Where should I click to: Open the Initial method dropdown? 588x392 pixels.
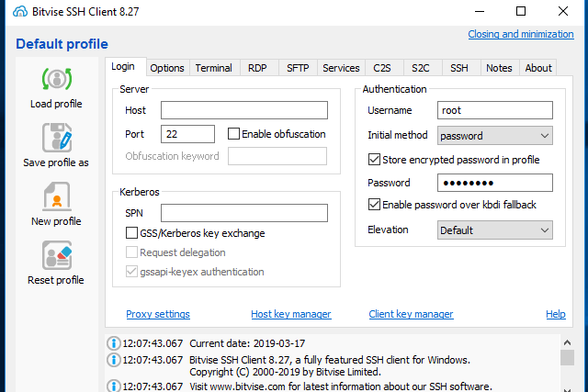pos(495,136)
